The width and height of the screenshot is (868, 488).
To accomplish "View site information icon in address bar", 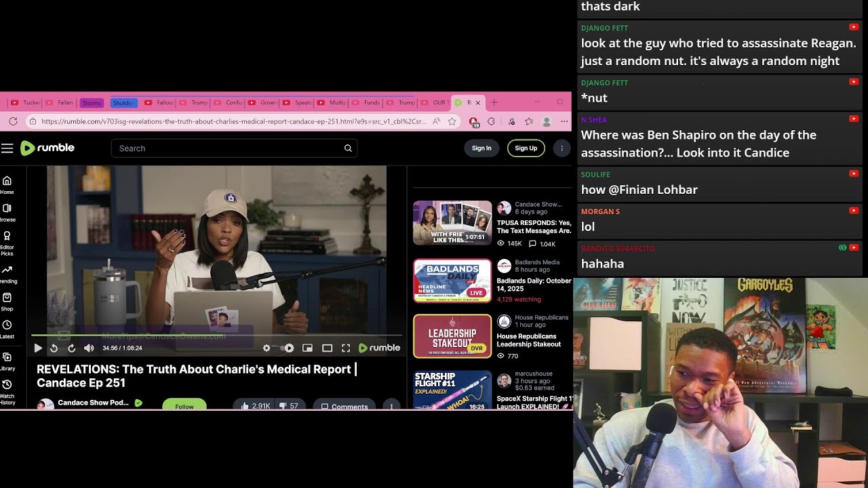I will (x=32, y=121).
